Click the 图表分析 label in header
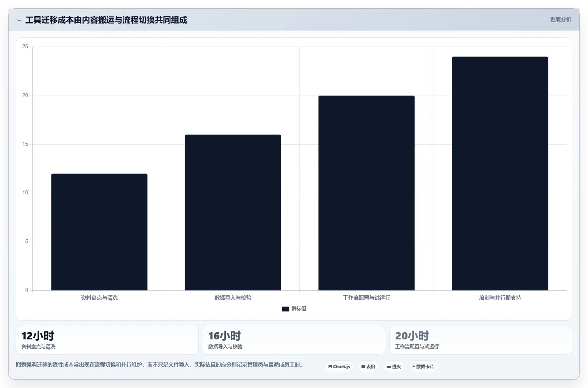This screenshot has height=388, width=588. pyautogui.click(x=560, y=19)
